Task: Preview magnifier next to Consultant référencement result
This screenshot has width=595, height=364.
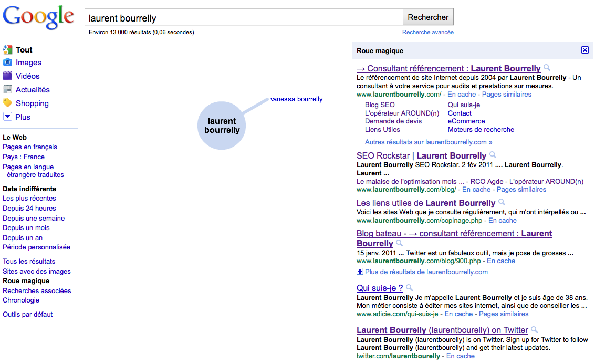Action: [547, 68]
